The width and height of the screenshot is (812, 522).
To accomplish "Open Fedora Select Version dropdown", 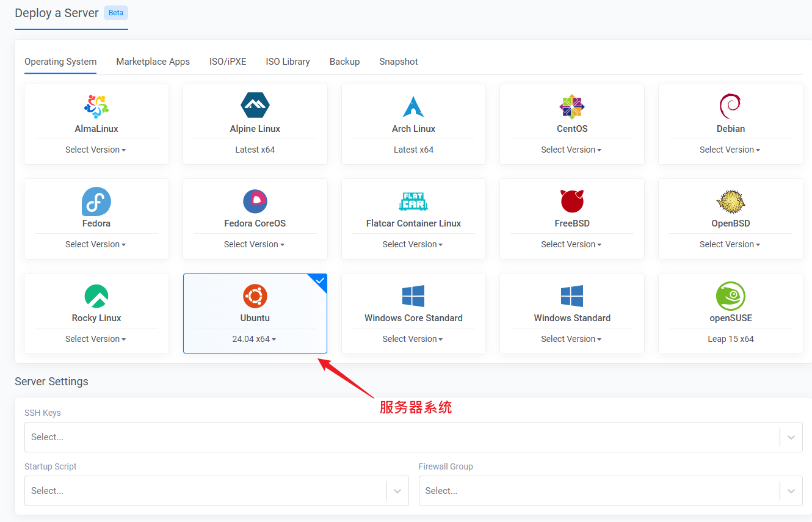I will pyautogui.click(x=96, y=244).
